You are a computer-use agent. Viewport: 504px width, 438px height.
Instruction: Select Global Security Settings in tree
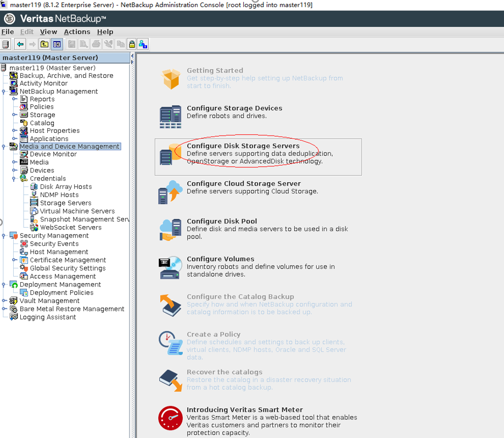[x=67, y=268]
